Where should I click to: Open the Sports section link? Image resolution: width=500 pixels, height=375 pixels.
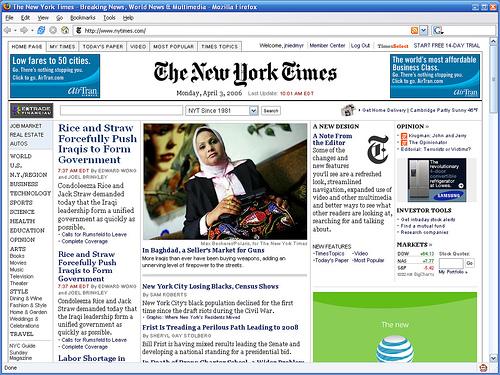click(x=21, y=203)
